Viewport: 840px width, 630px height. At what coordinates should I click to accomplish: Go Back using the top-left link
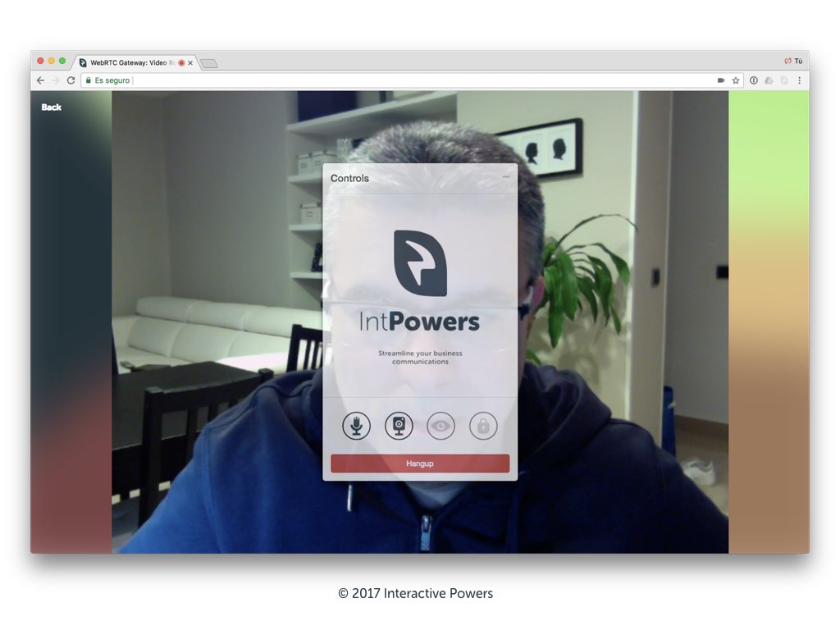tap(52, 107)
